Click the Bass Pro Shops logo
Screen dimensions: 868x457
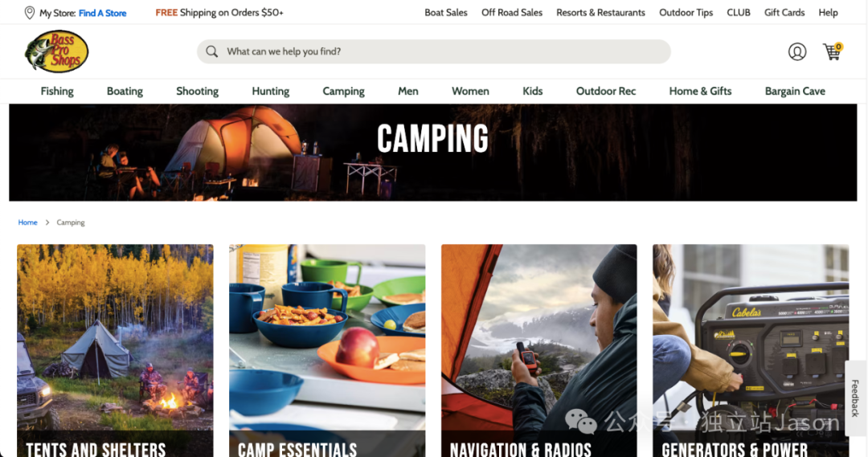tap(56, 51)
